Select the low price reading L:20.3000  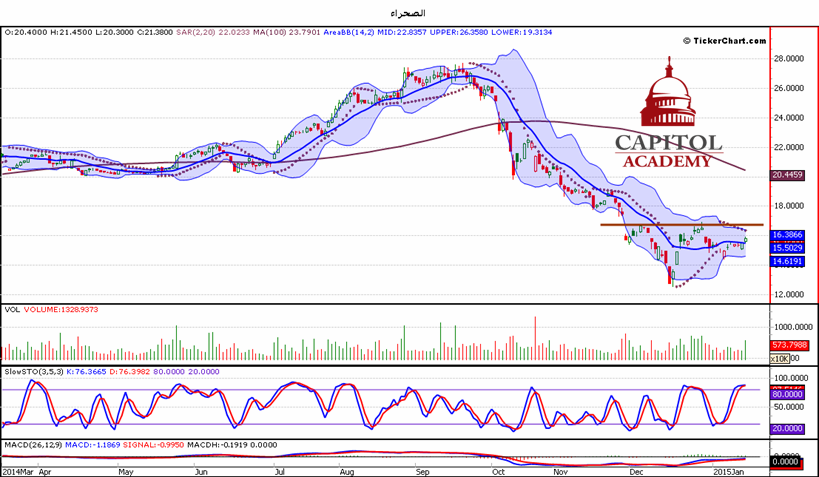pos(115,32)
